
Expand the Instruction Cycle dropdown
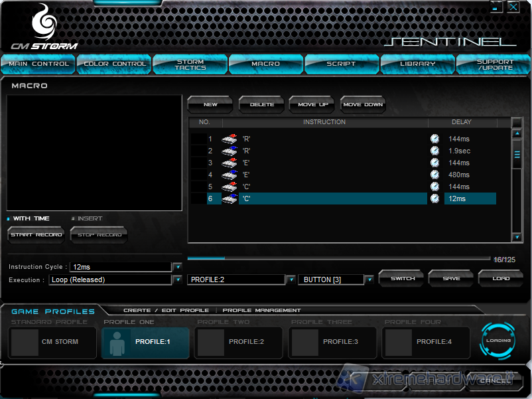[x=177, y=267]
